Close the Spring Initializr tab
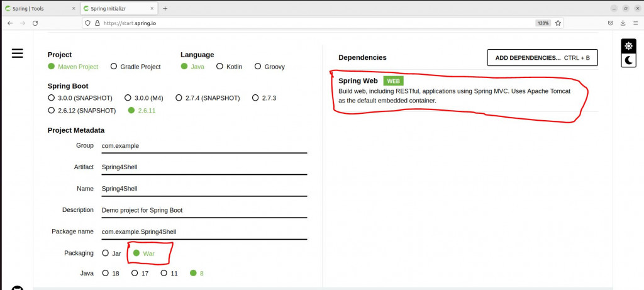This screenshot has height=290, width=644. (x=152, y=8)
